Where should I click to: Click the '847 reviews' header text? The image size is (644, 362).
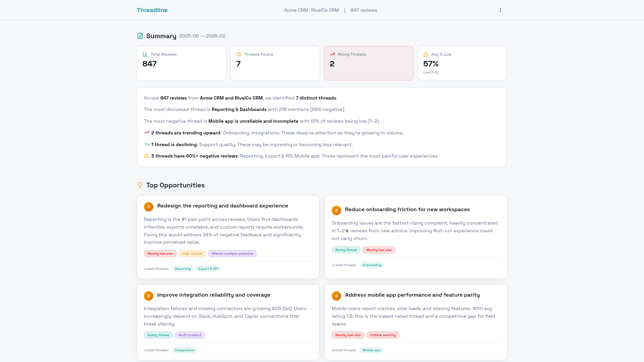tap(364, 10)
